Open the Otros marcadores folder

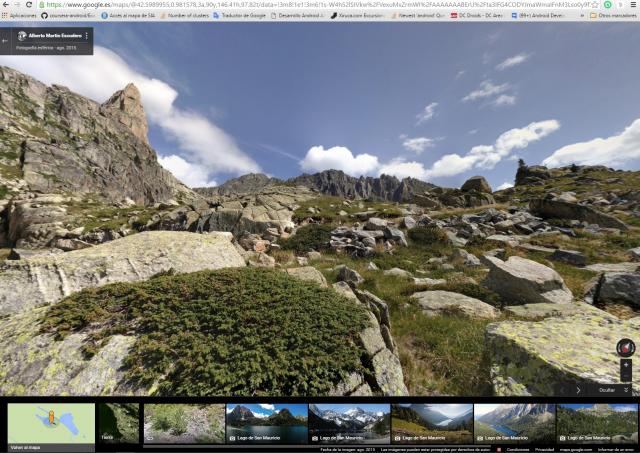(613, 16)
